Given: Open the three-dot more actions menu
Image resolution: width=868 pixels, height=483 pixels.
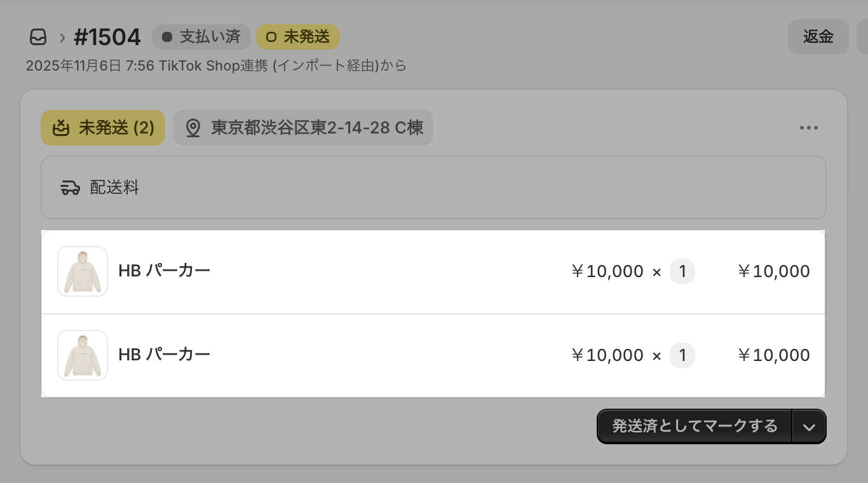Looking at the screenshot, I should click(x=809, y=128).
